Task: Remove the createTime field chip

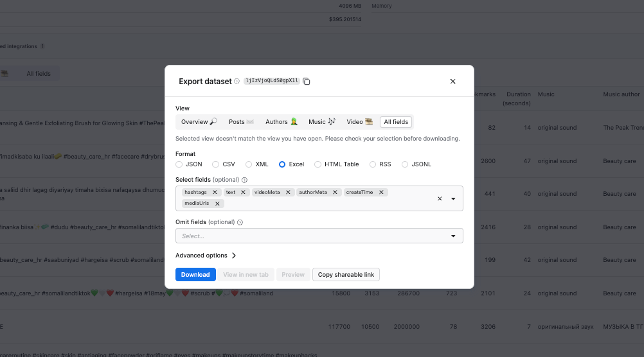Action: 381,192
